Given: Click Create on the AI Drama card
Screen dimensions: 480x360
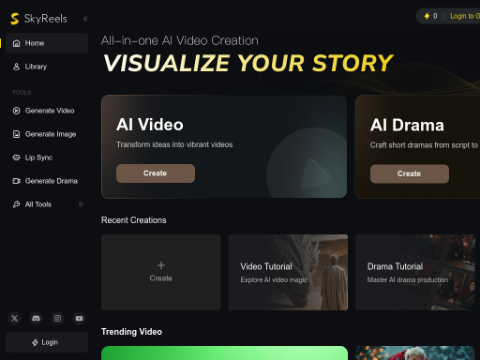Looking at the screenshot, I should pos(409,174).
